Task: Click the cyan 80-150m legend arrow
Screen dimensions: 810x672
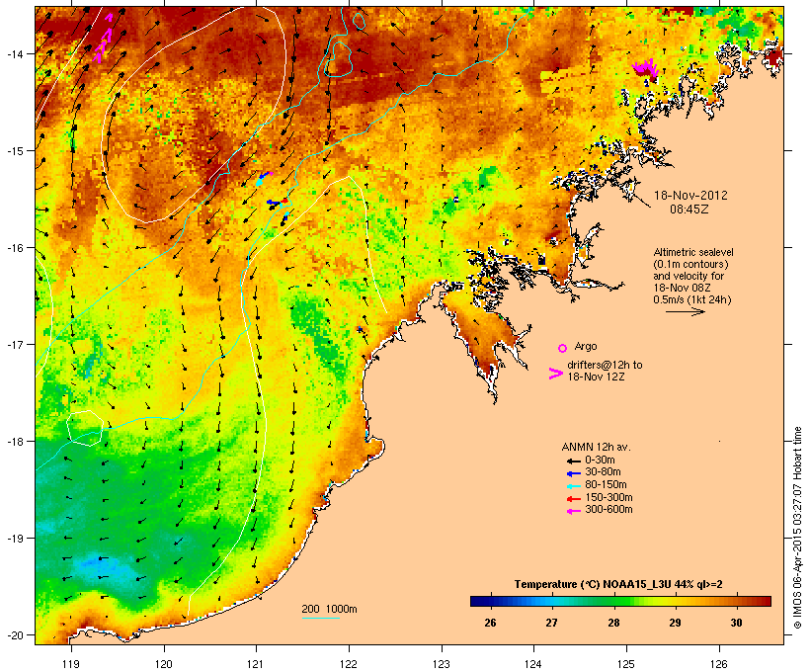Action: click(573, 486)
